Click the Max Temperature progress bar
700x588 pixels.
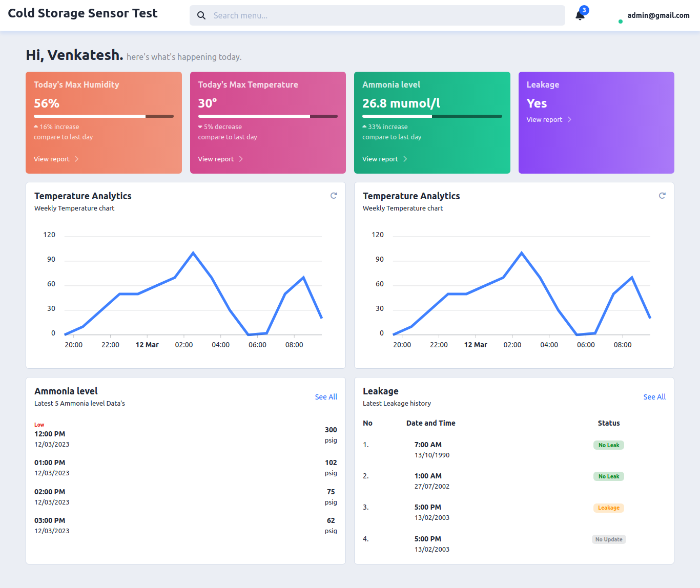(x=268, y=116)
